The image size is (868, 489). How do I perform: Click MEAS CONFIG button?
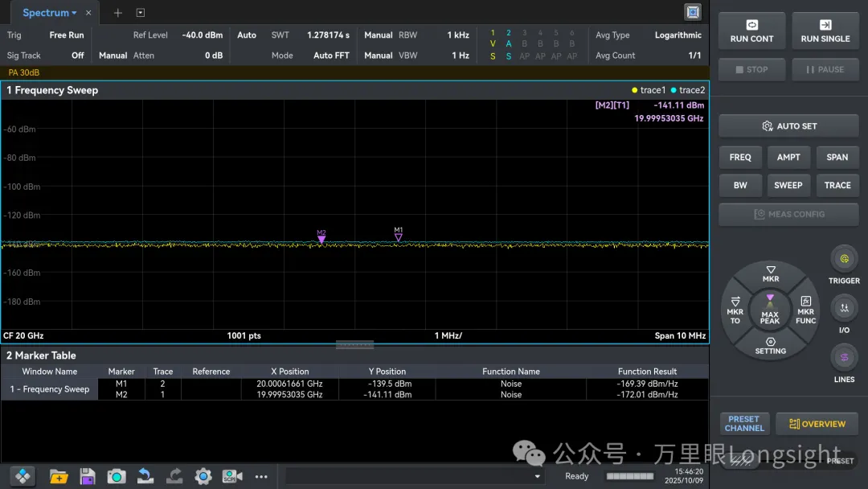789,214
